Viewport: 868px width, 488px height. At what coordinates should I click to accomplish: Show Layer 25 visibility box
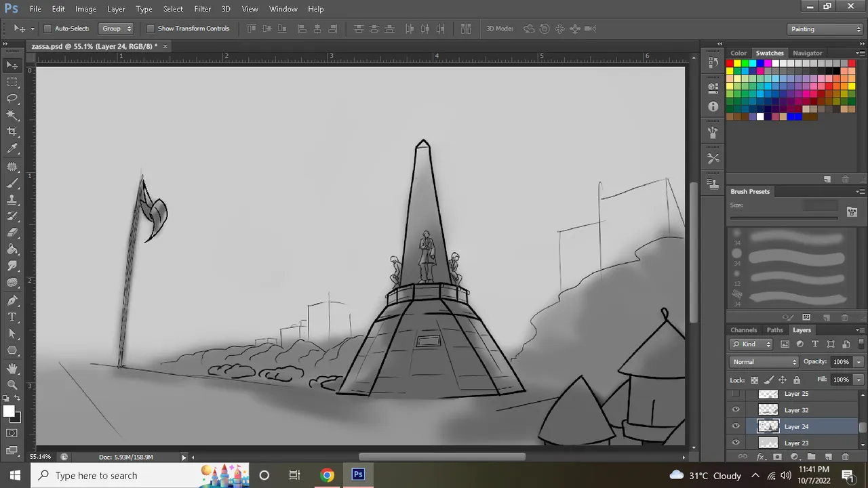(x=736, y=394)
